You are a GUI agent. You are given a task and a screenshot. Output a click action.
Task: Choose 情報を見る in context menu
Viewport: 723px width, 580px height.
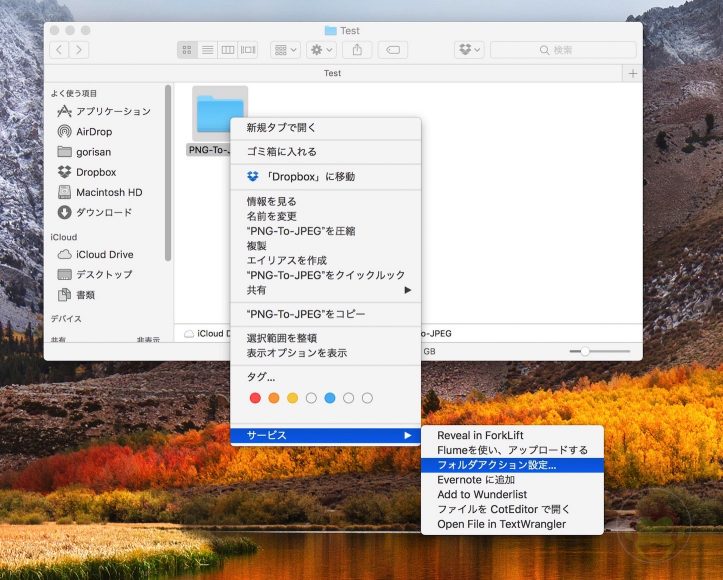click(x=326, y=201)
